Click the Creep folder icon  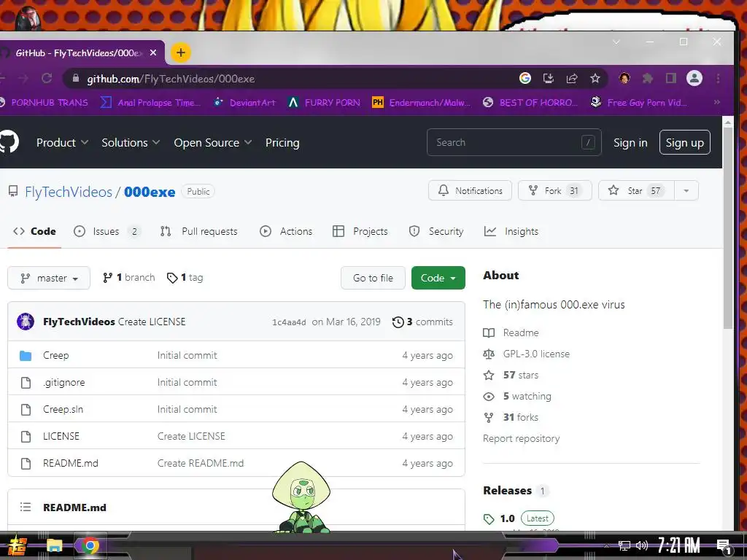click(x=26, y=356)
